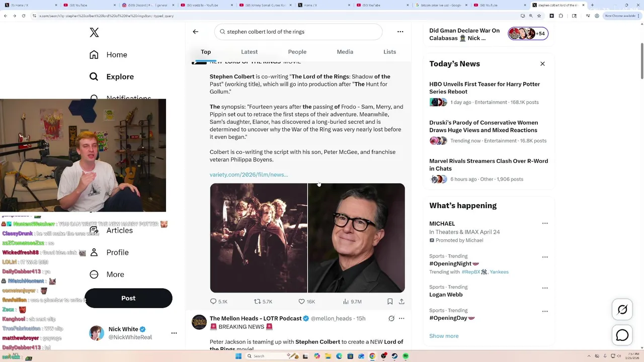This screenshot has height=362, width=644.
Task: Close the Today's News panel
Action: click(x=542, y=64)
